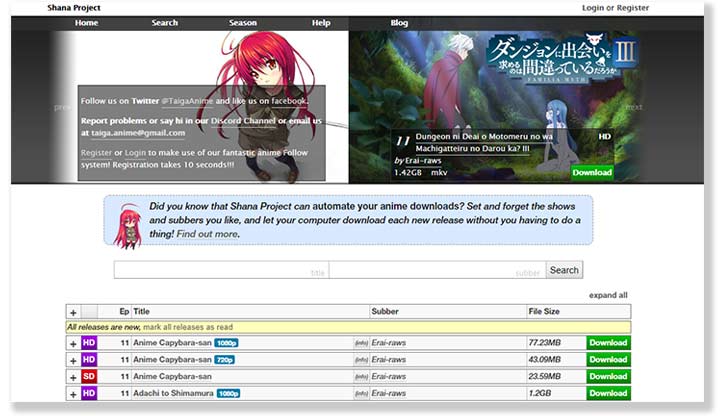Click the Subber column header

pyautogui.click(x=385, y=311)
